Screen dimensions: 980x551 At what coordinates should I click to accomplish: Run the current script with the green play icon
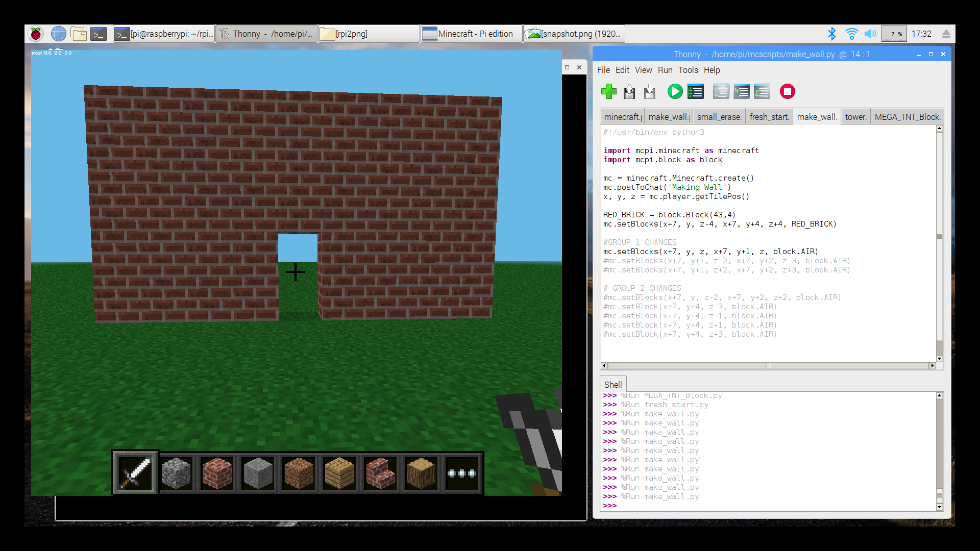675,92
